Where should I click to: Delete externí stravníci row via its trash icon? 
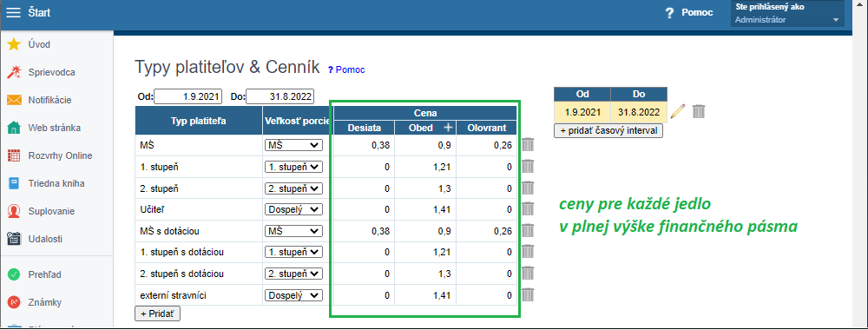528,294
